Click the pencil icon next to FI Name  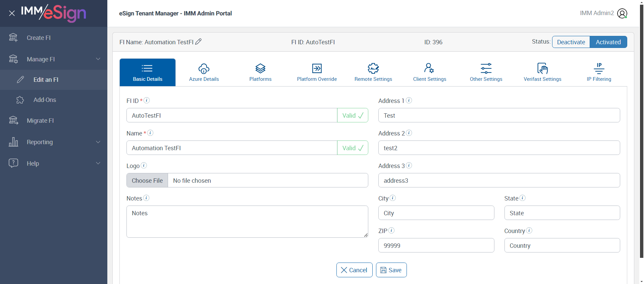199,42
